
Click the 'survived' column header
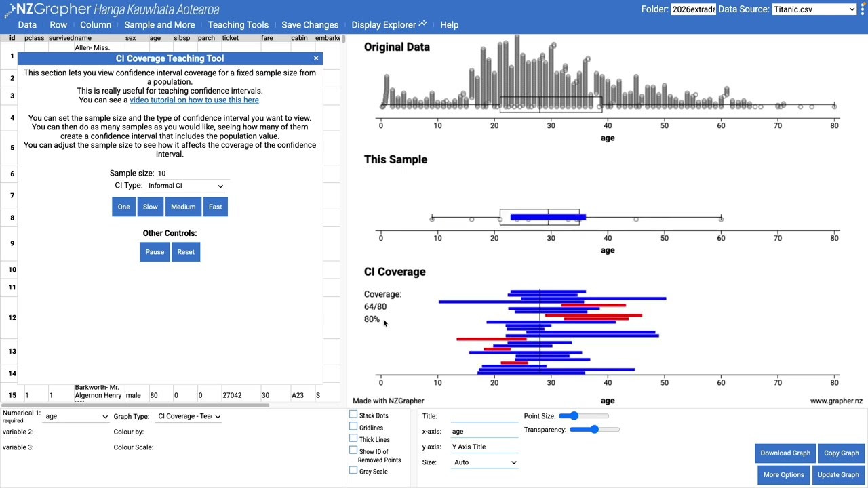(60, 39)
